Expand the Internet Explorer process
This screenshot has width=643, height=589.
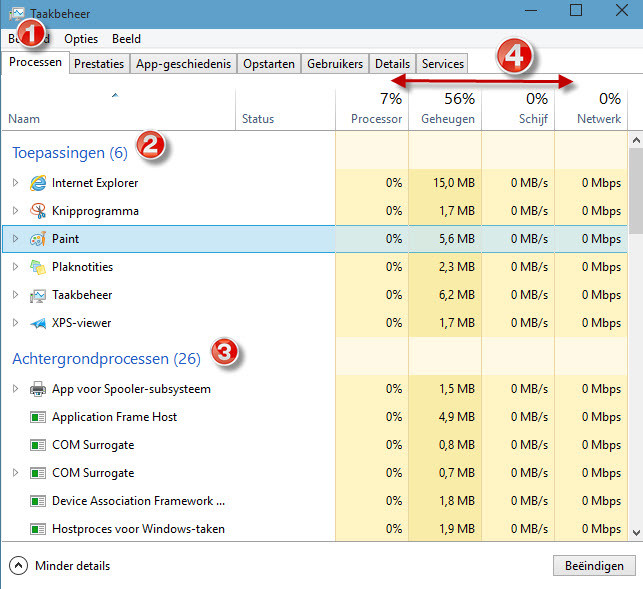click(15, 183)
